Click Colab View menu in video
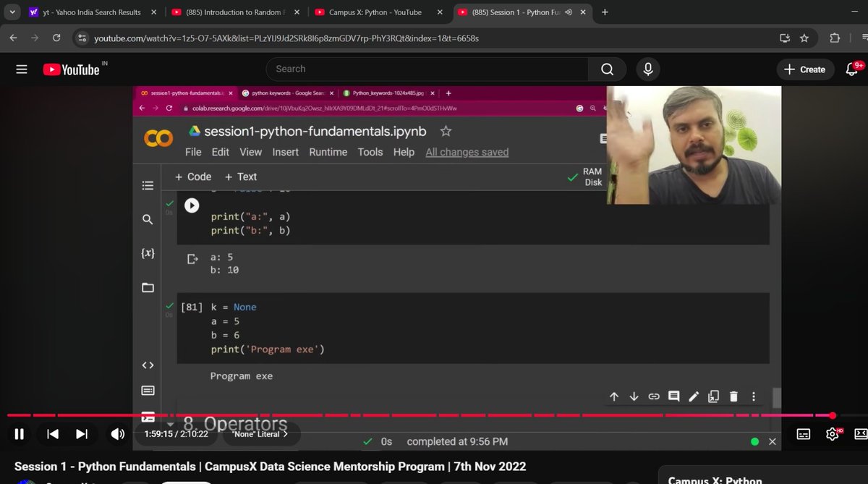868x484 pixels. [250, 152]
